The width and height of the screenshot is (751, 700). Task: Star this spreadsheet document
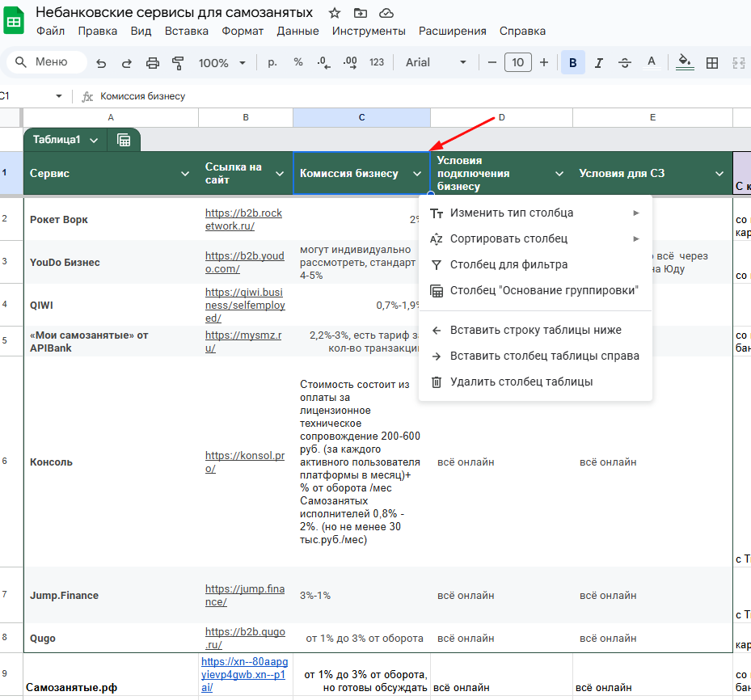(335, 13)
